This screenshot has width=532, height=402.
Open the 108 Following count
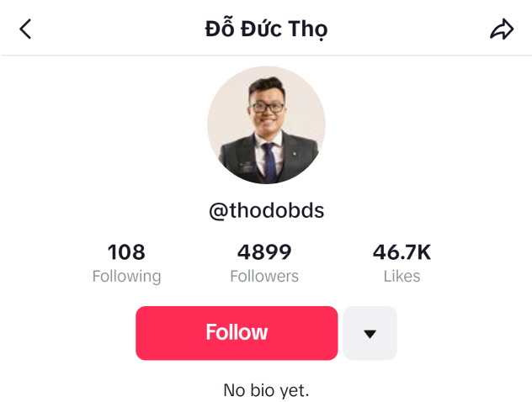[126, 252]
